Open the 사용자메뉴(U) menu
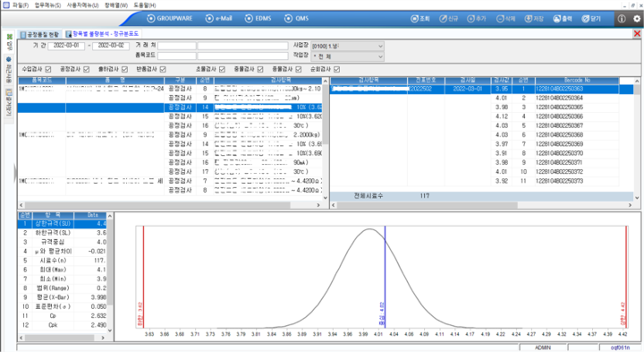The height and width of the screenshot is (352, 644). (82, 5)
